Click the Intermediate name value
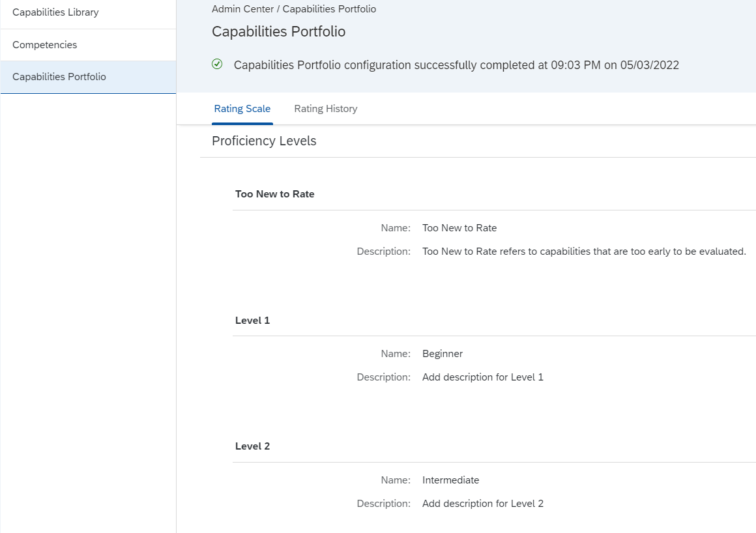This screenshot has height=533, width=756. (451, 480)
